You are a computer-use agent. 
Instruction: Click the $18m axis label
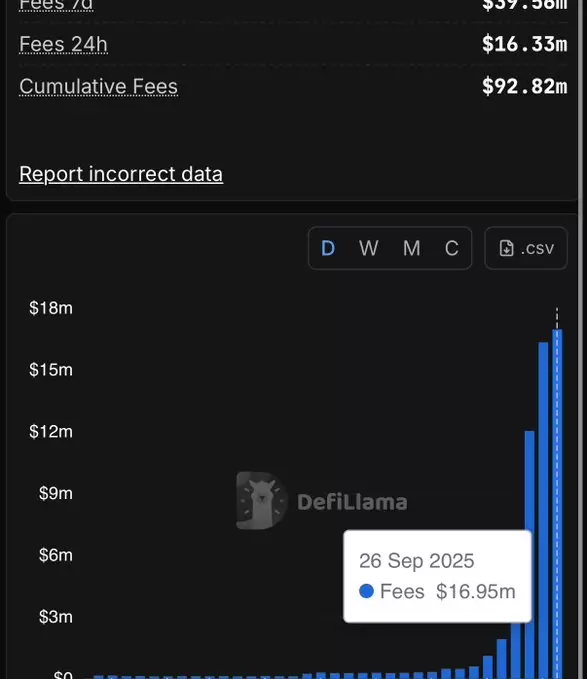(x=51, y=308)
